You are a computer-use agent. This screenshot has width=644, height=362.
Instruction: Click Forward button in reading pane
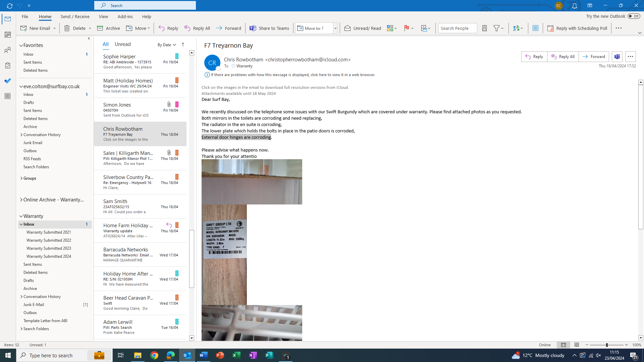[x=594, y=57]
